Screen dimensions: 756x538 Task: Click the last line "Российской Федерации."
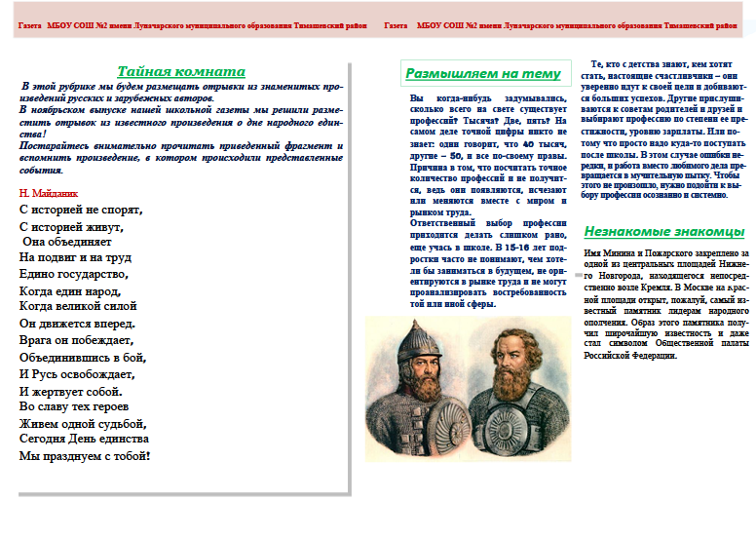[630, 356]
